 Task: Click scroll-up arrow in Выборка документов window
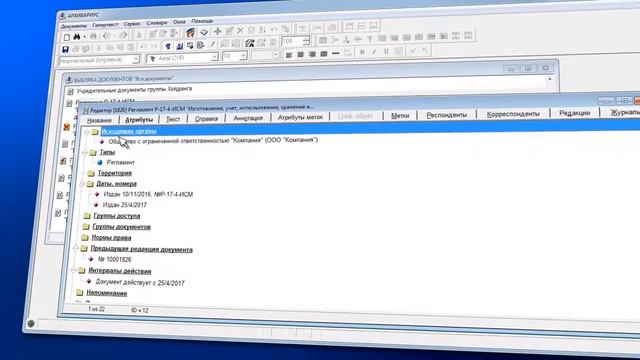(549, 79)
